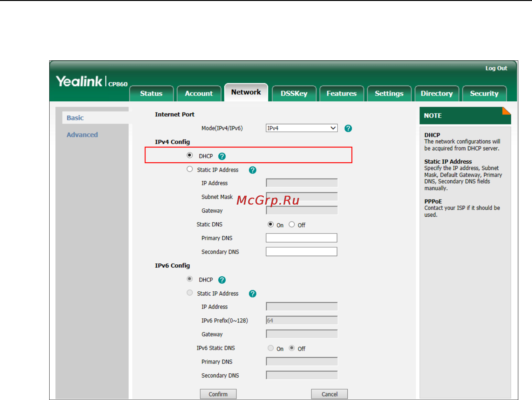This screenshot has width=532, height=400.
Task: Click the IPv6 Prefix(0~128) field
Action: coord(302,320)
